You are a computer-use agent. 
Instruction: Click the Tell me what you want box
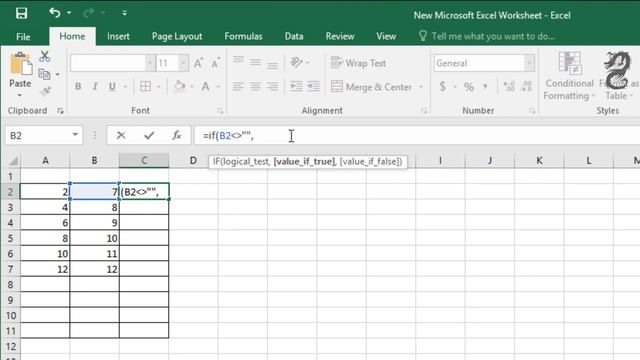(x=487, y=36)
